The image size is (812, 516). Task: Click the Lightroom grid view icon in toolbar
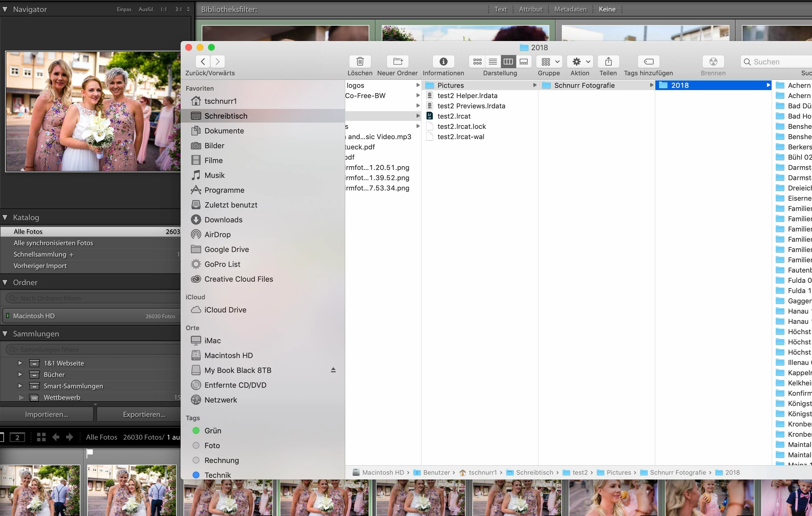tap(41, 437)
